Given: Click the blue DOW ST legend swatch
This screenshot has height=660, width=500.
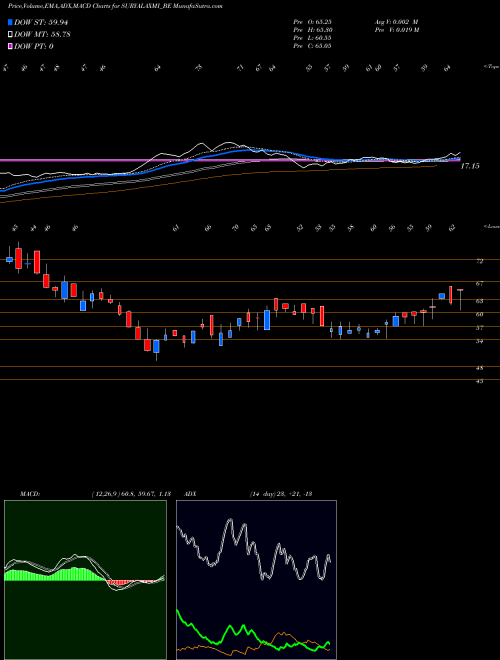Looking at the screenshot, I should coord(10,22).
